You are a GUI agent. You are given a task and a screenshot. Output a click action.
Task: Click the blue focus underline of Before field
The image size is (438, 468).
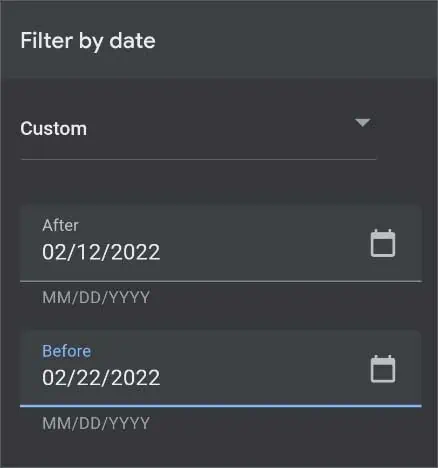(x=221, y=406)
